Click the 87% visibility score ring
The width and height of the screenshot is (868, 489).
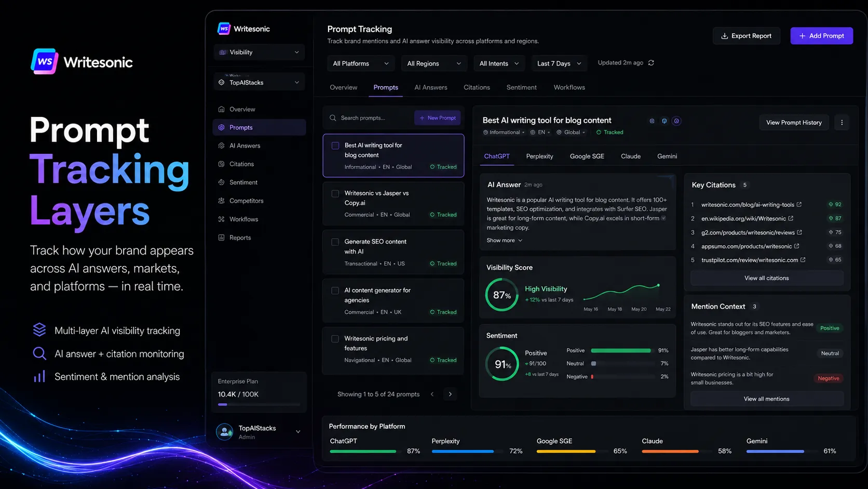pos(502,295)
